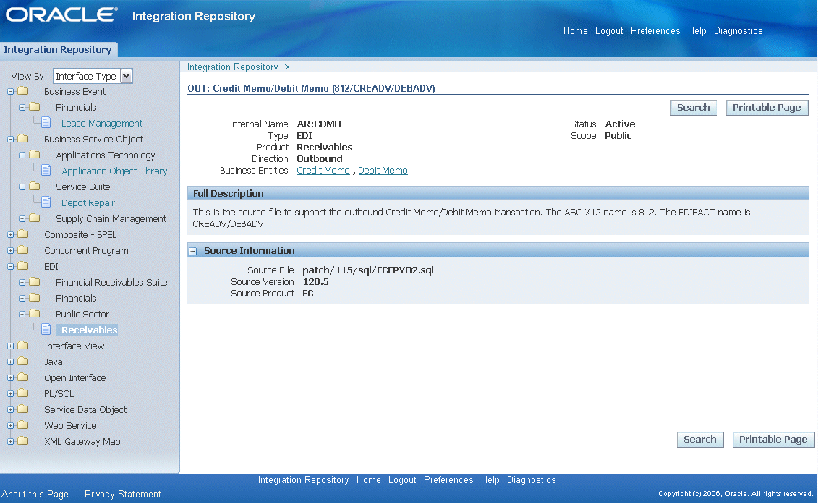Viewport: 818px width, 504px height.
Task: Click the Lease Management document icon
Action: coord(46,123)
